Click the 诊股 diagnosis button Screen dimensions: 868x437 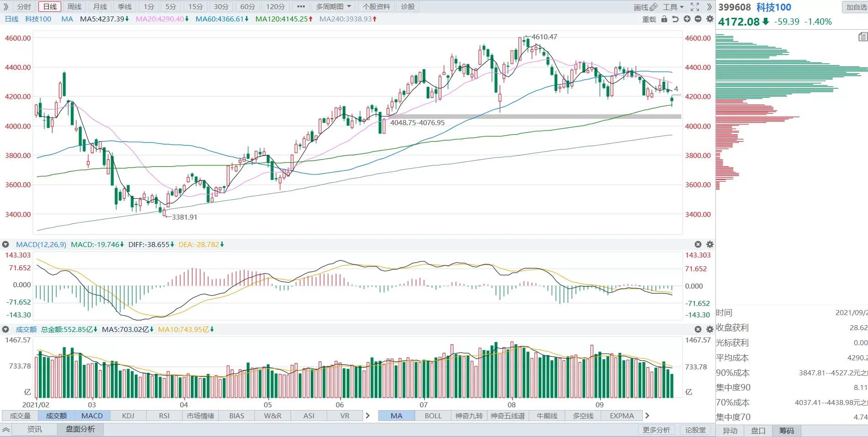point(408,7)
